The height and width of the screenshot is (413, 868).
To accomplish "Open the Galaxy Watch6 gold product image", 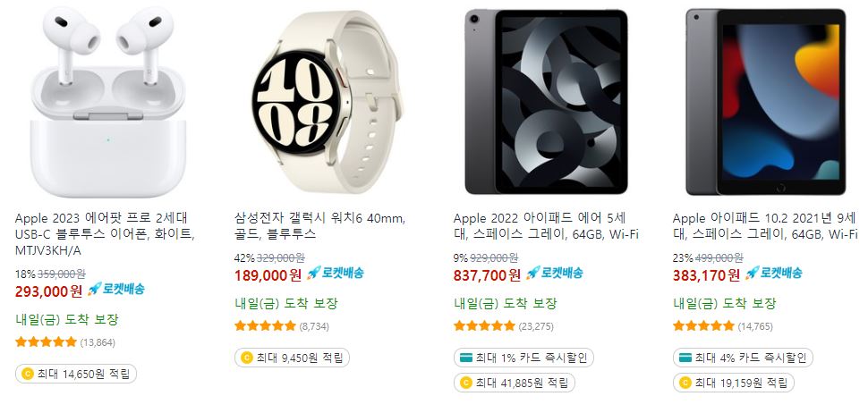I will [x=328, y=102].
